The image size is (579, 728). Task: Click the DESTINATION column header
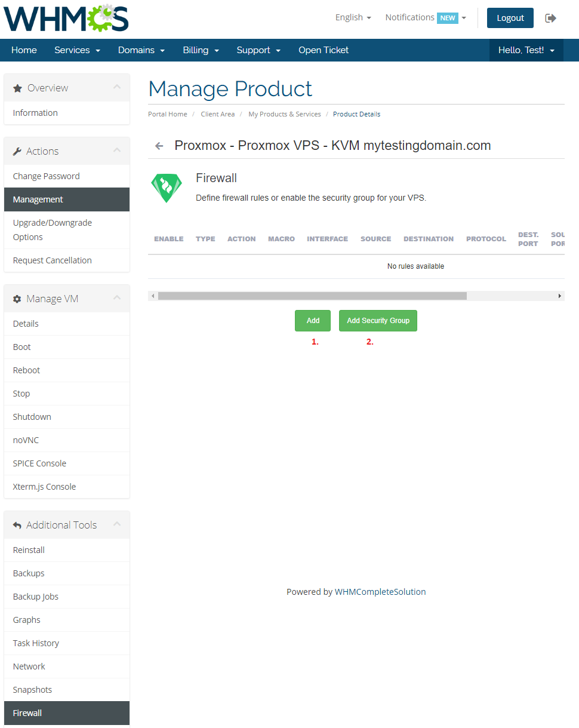[x=429, y=239]
